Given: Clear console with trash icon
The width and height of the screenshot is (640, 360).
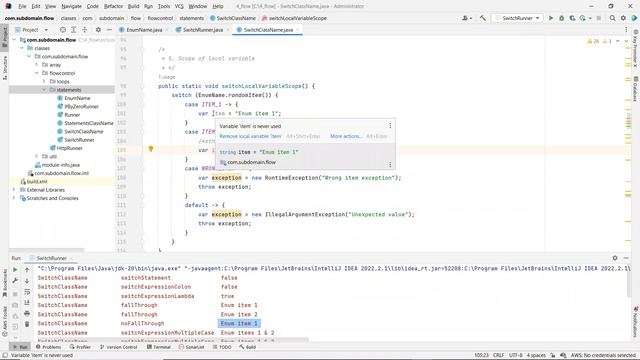Looking at the screenshot, I should [x=27, y=324].
